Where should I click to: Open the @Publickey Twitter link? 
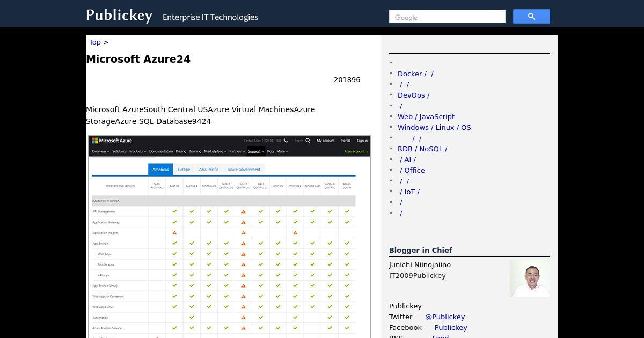[x=445, y=317]
